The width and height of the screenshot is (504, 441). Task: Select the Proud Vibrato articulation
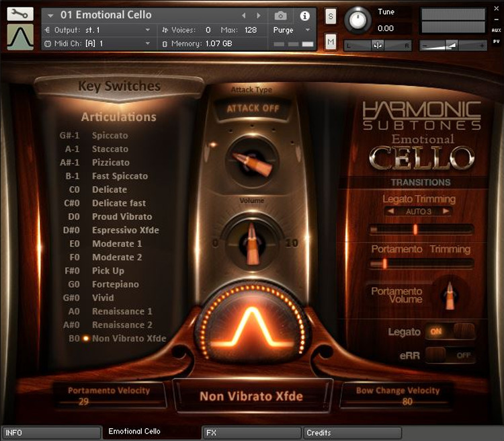(122, 216)
